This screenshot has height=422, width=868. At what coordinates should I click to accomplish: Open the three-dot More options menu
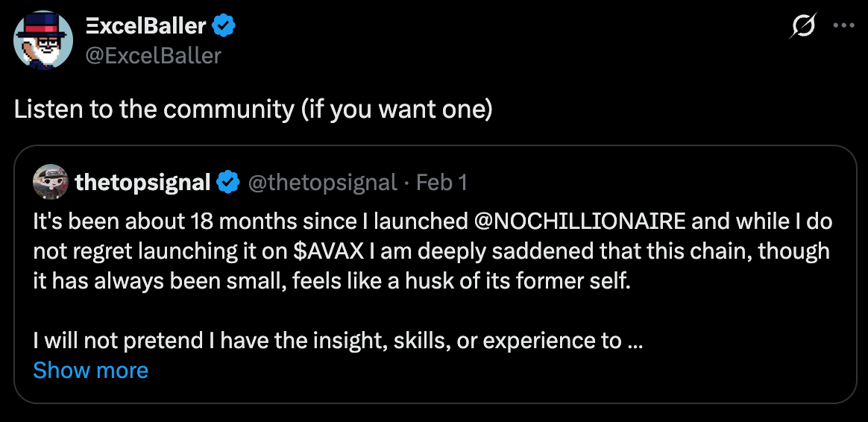point(843,25)
